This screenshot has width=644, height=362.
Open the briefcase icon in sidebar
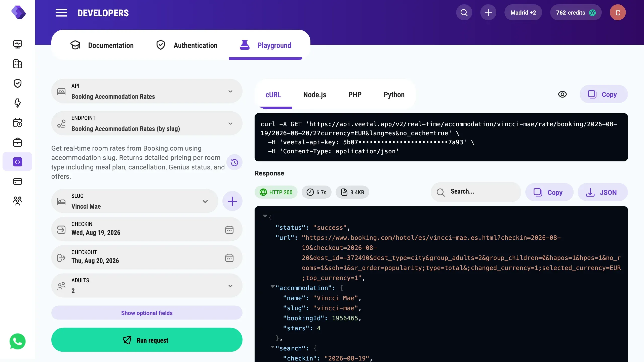point(17,142)
